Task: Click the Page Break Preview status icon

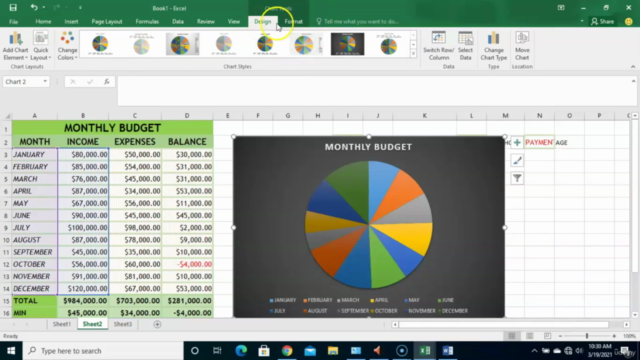Action: [x=547, y=336]
